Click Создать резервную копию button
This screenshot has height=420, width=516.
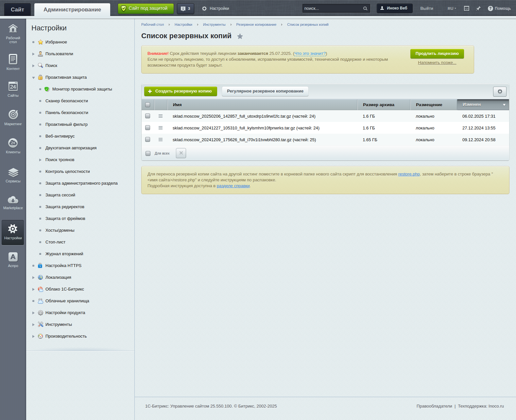181,91
